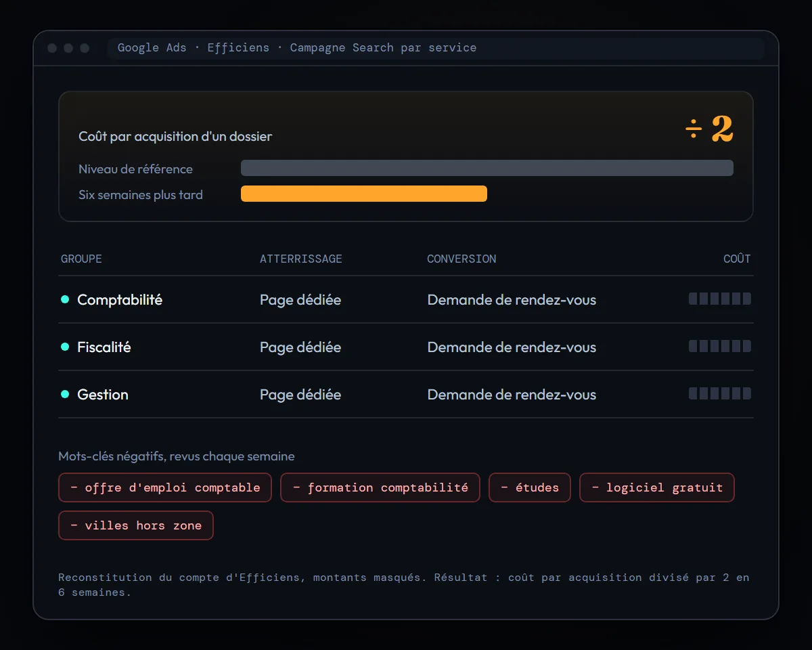Click the "études" negative keyword chip
The image size is (812, 650).
click(530, 487)
